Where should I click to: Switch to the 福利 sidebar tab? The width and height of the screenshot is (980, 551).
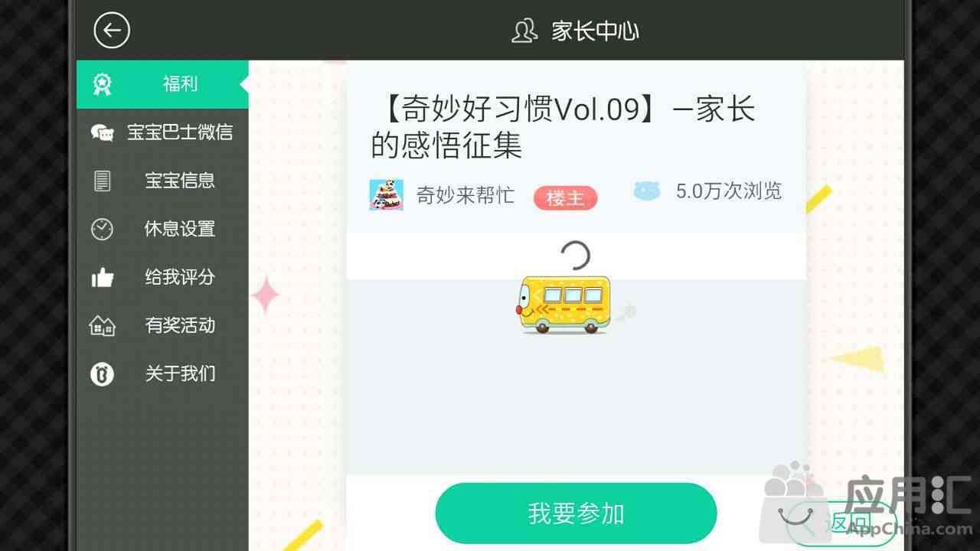(x=162, y=84)
